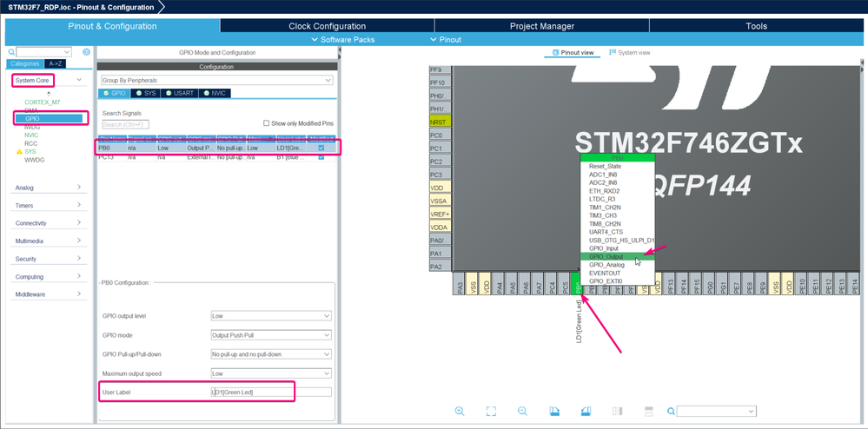868x429 pixels.
Task: Switch to the A->Z tab
Action: pos(56,63)
